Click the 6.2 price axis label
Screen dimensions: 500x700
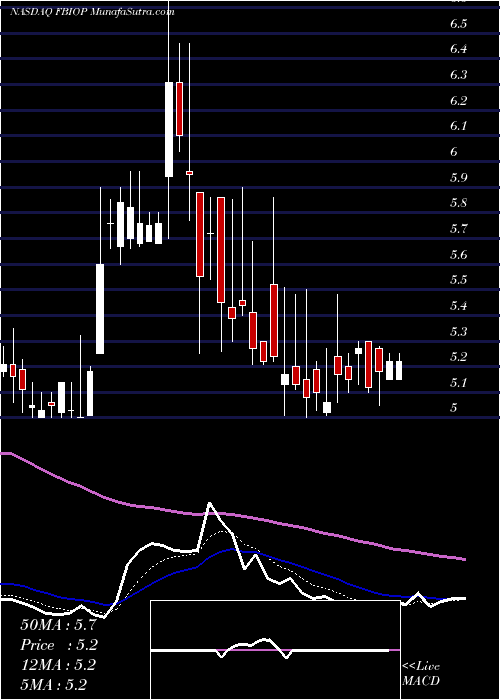coord(459,101)
